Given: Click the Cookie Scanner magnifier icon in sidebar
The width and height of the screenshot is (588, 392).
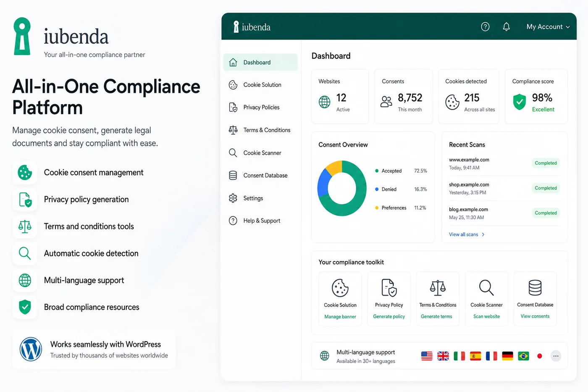Looking at the screenshot, I should [233, 153].
